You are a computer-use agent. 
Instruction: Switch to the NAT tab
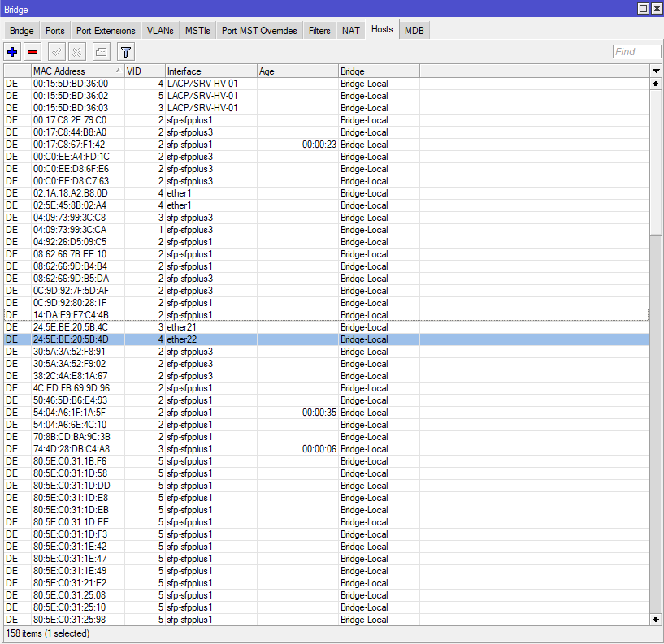pyautogui.click(x=351, y=31)
